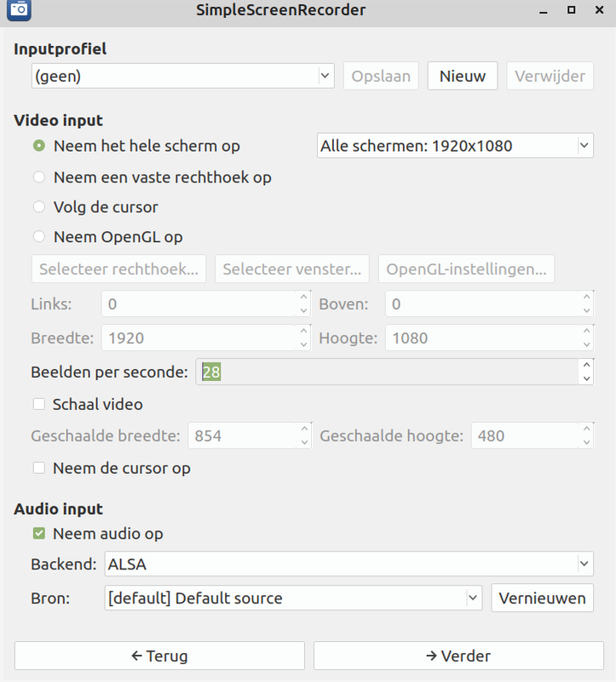The height and width of the screenshot is (682, 616).
Task: Decrease the Links value with down arrow
Action: tap(304, 310)
